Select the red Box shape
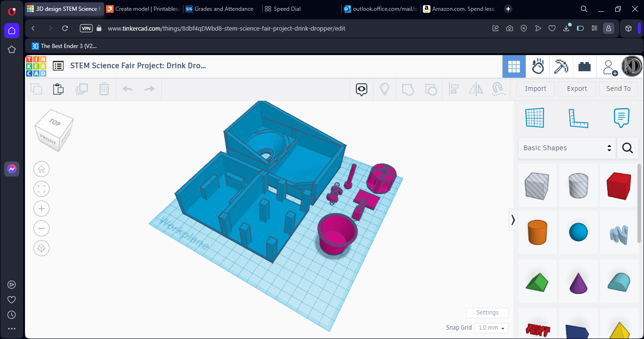Viewport: 644px width, 339px height. 619,185
